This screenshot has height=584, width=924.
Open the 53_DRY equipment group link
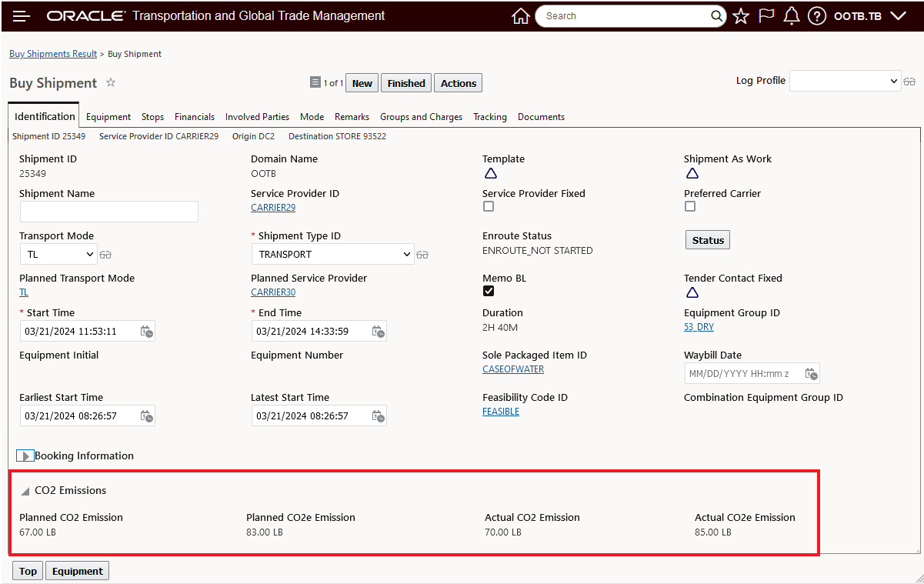click(x=699, y=327)
